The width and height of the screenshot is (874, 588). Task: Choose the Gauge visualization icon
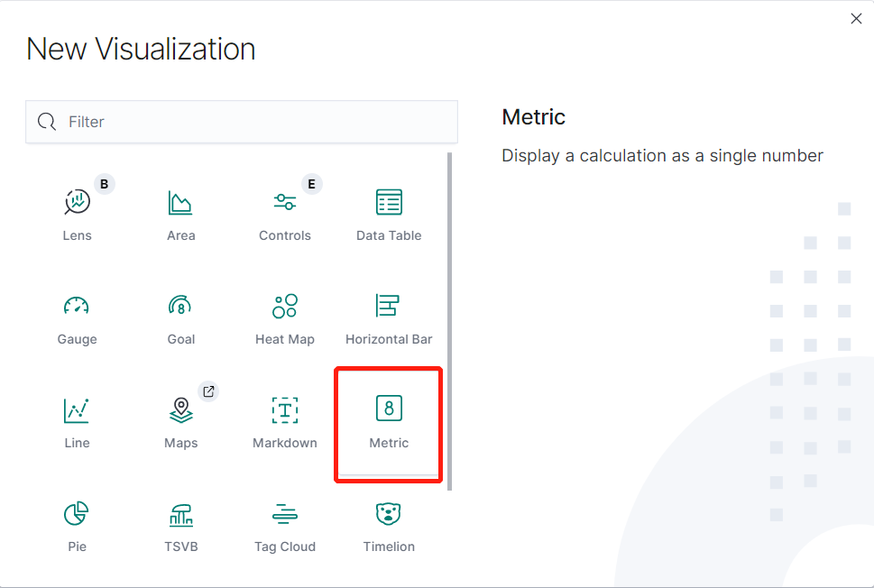77,306
